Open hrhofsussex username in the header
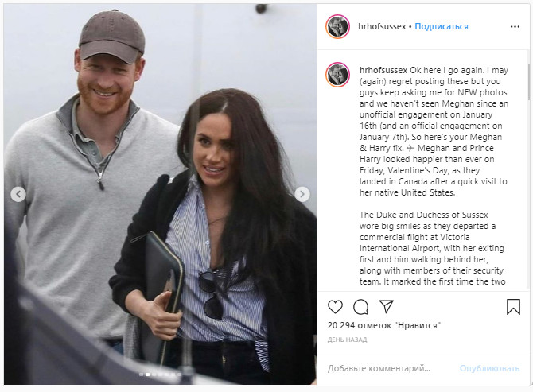This screenshot has width=533, height=392. [x=382, y=26]
